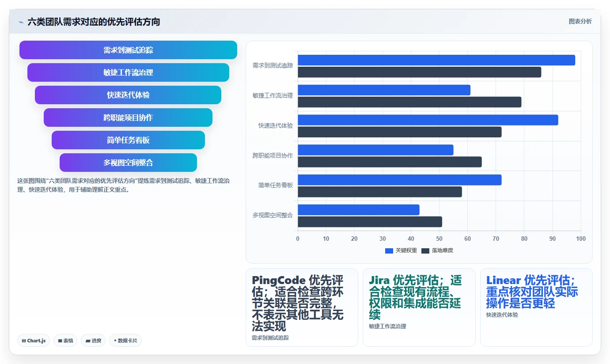This screenshot has height=364, width=610.
Task: Click the blue 关键权重 legend swatch
Action: [389, 250]
